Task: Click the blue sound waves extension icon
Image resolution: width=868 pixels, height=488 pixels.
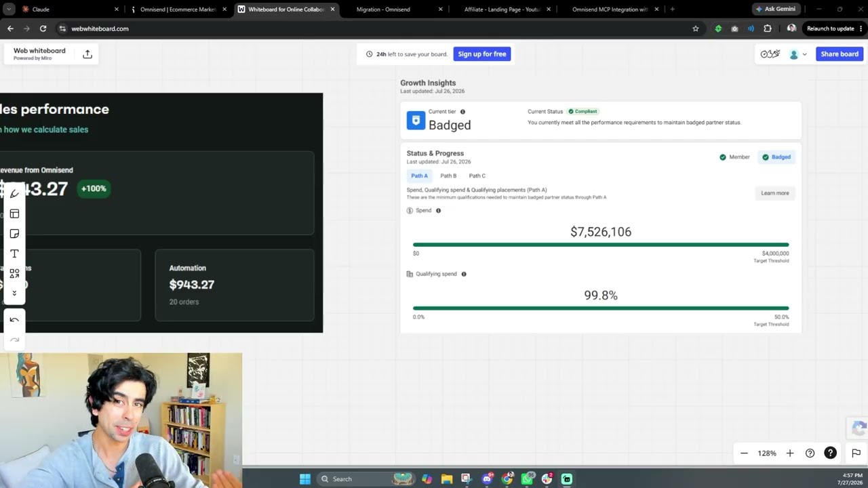Action: click(x=751, y=28)
